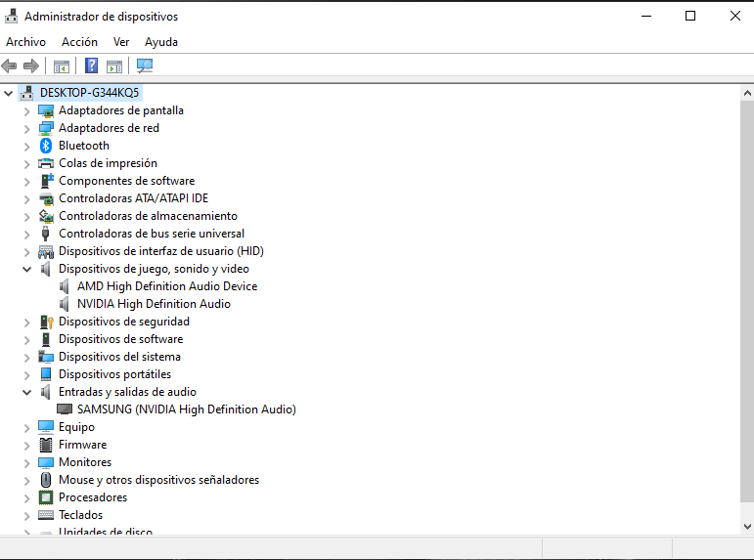The width and height of the screenshot is (754, 560).
Task: Open the Help toolbar icon
Action: tap(91, 65)
